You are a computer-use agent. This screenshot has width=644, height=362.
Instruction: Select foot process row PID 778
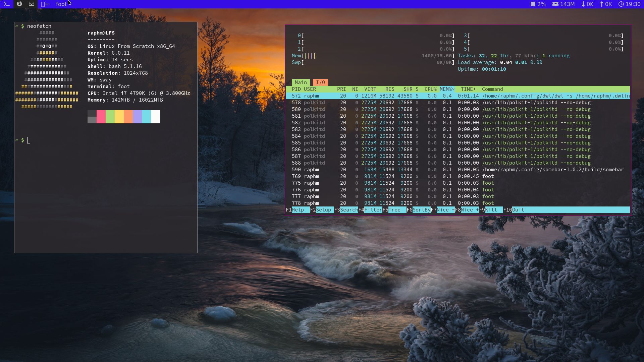pyautogui.click(x=458, y=203)
